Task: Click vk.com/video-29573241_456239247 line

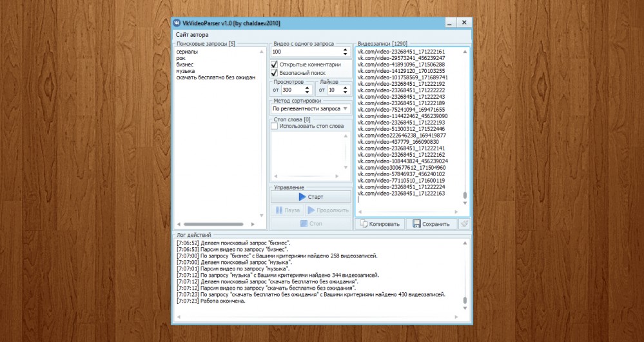Action: click(401, 58)
